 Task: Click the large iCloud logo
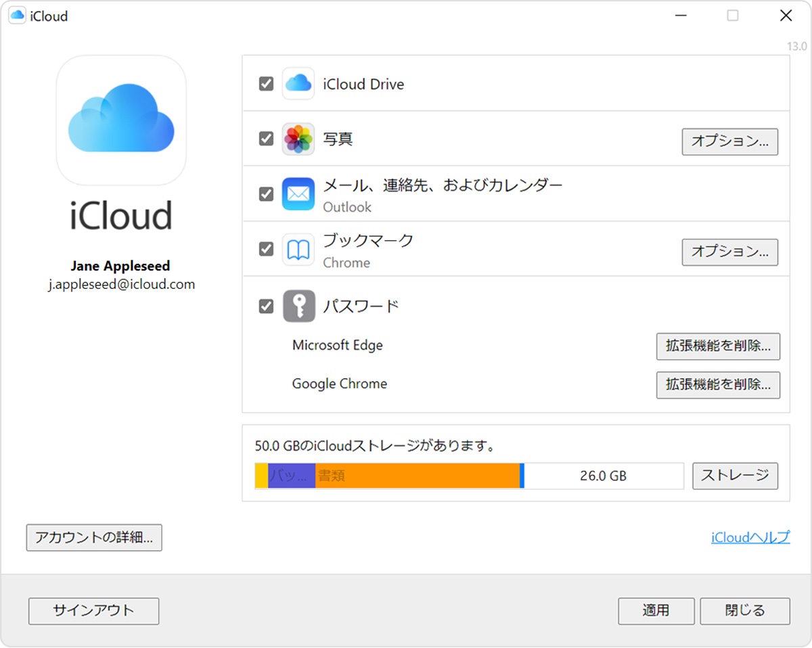[121, 120]
